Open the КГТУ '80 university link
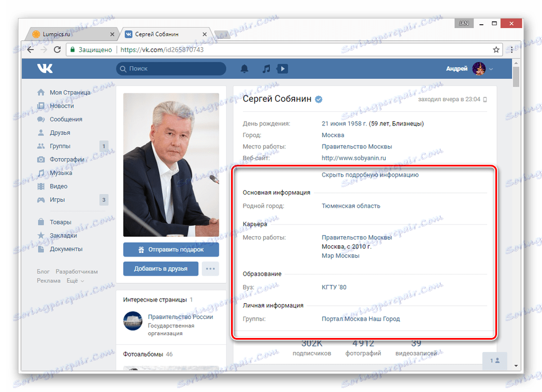This screenshot has width=542, height=392. tap(334, 287)
